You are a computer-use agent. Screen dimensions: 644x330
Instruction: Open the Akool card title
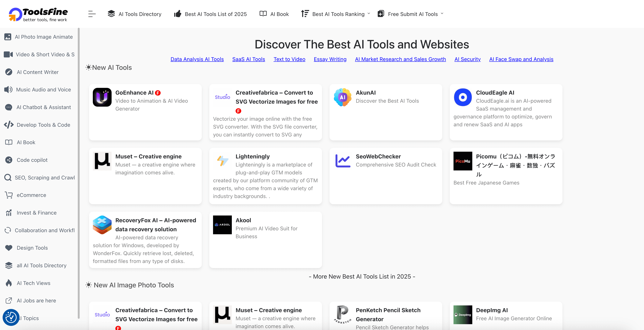pos(243,220)
